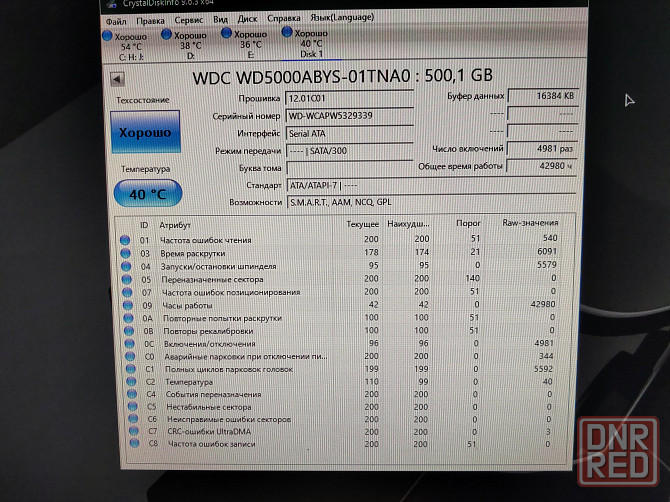Open the Сервис menu
The image size is (670, 502).
(188, 20)
